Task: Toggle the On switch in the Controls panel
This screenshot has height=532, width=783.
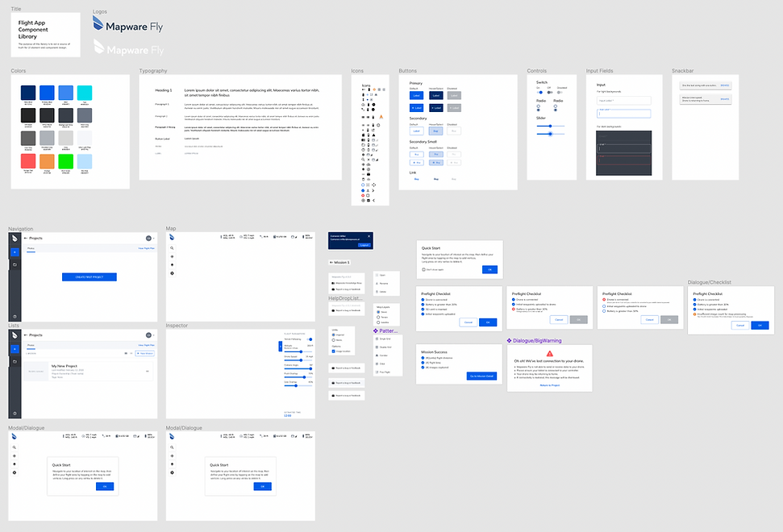Action: pyautogui.click(x=539, y=92)
